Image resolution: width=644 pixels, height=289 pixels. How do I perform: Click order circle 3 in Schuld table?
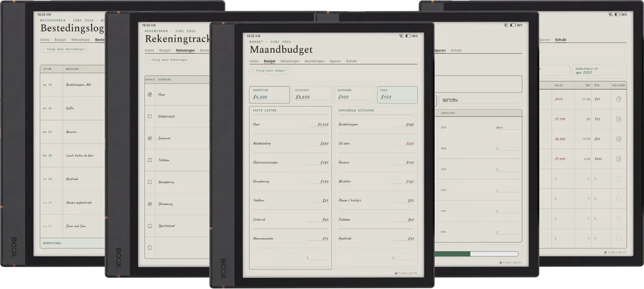(619, 139)
